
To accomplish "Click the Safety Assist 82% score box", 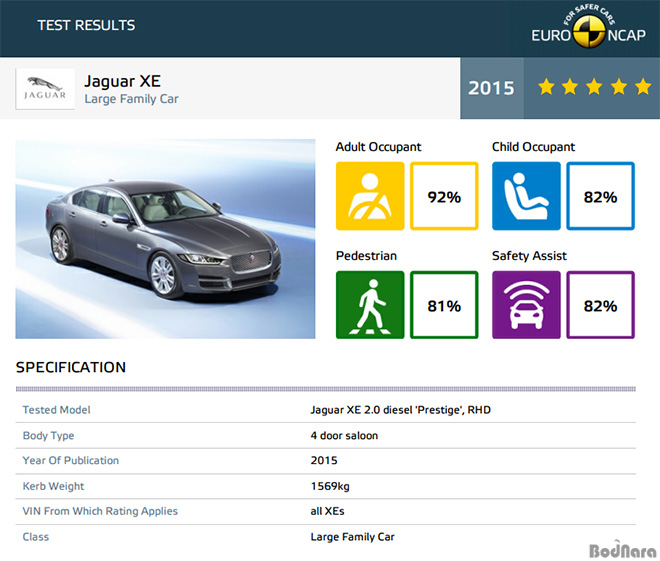I will tap(601, 305).
